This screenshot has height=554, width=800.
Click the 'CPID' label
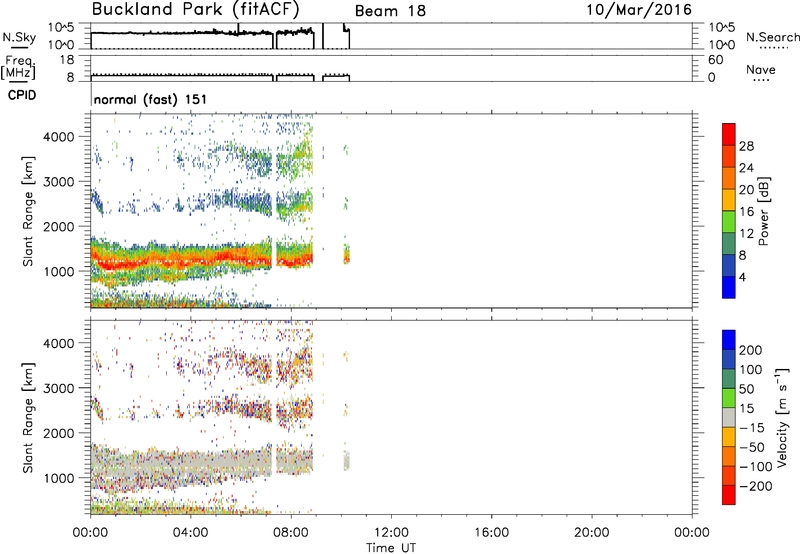click(22, 95)
